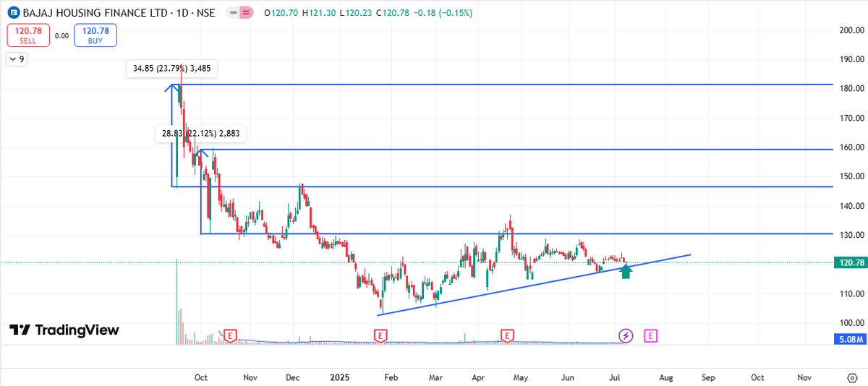Viewport: 868px width, 386px height.
Task: Click the grey dash indicator icon beside NSE
Action: point(233,13)
